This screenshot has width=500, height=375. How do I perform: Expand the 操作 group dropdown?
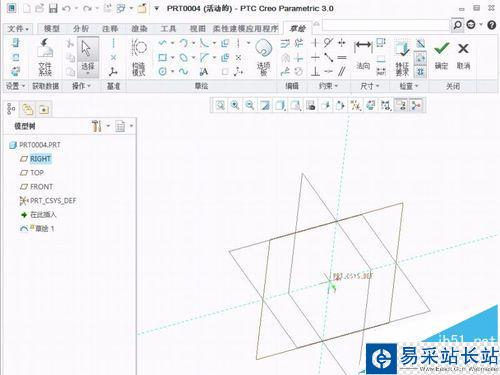click(81, 86)
